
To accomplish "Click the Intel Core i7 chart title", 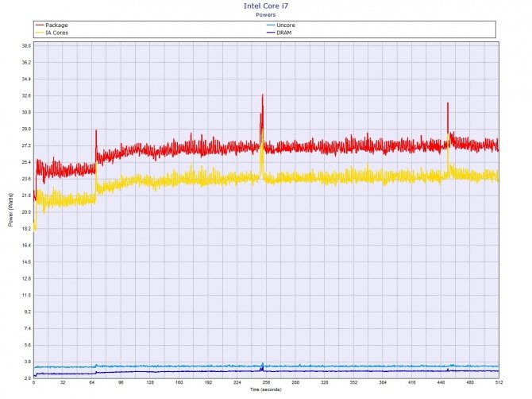I will pyautogui.click(x=266, y=6).
